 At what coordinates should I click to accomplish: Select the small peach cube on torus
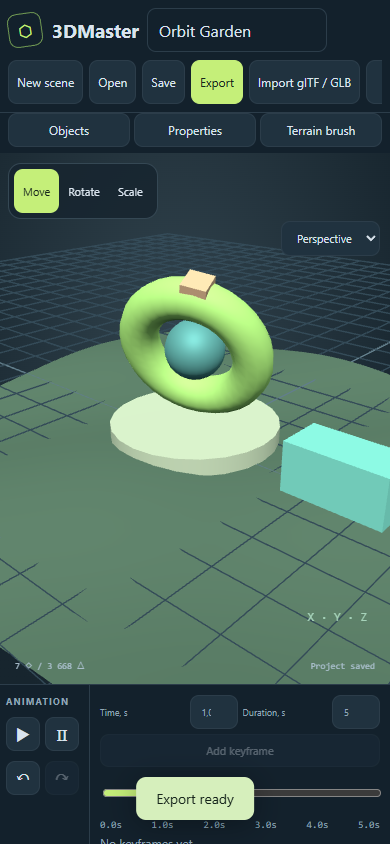197,284
